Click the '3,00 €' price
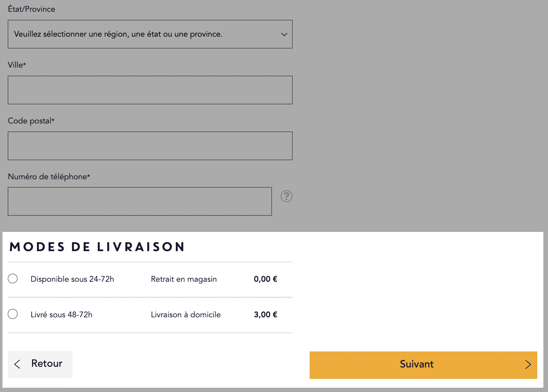The height and width of the screenshot is (392, 548). coord(265,315)
